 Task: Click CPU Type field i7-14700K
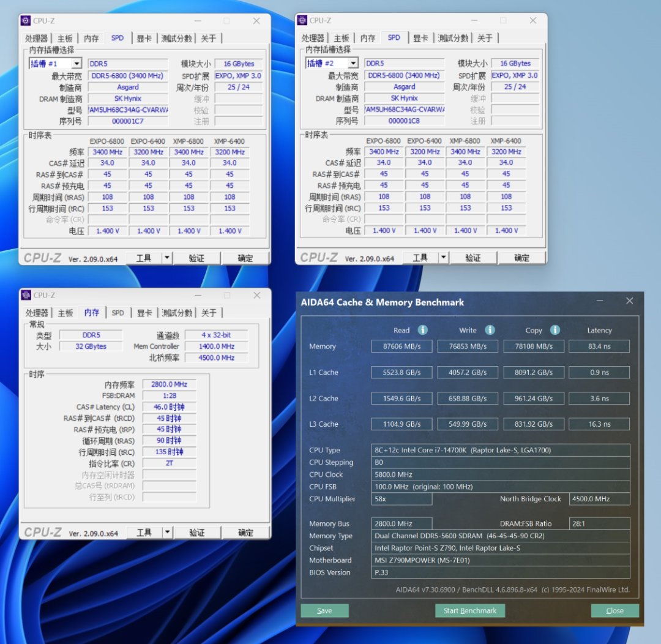click(501, 450)
